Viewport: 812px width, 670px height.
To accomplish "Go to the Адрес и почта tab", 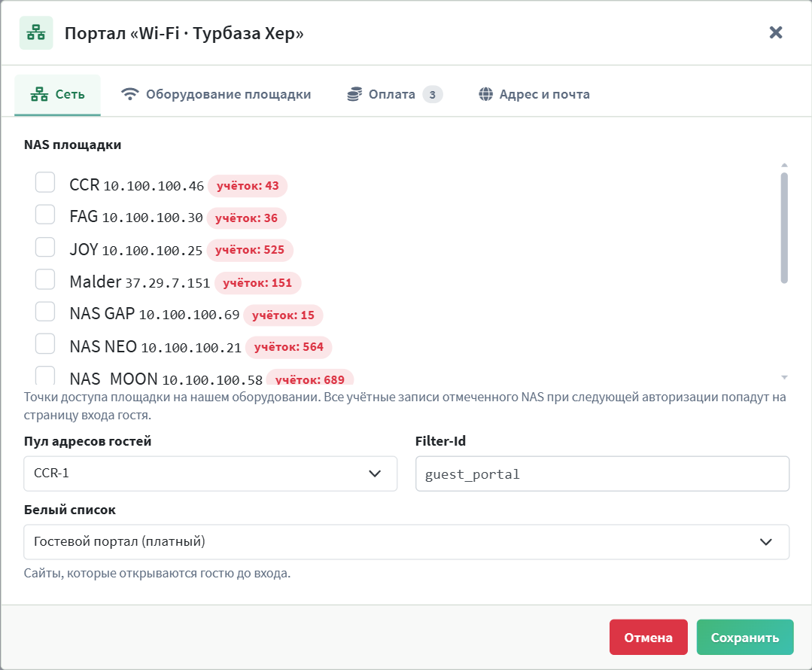I will tap(534, 95).
